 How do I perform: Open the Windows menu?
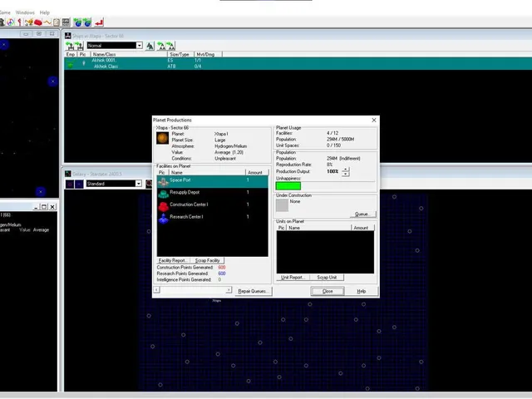[25, 12]
